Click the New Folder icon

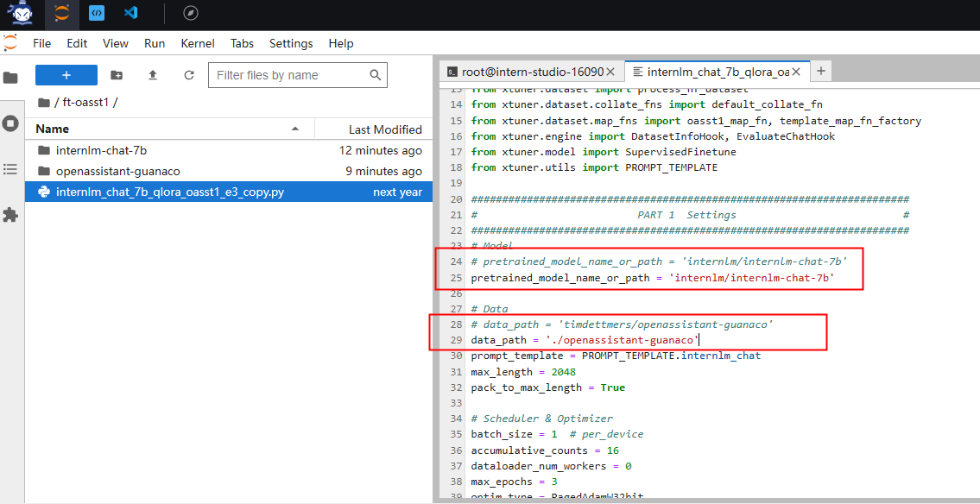[x=117, y=75]
